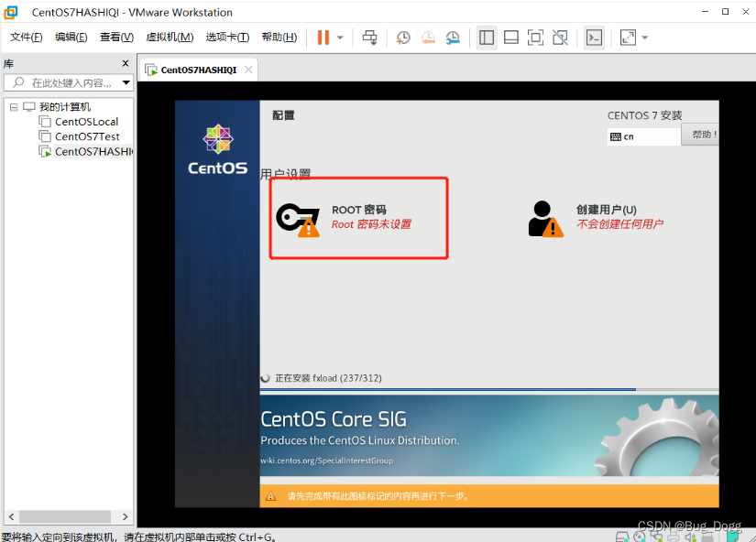Click the library panel's horizontal scrollbar thumb
The image size is (756, 542).
pyautogui.click(x=65, y=516)
